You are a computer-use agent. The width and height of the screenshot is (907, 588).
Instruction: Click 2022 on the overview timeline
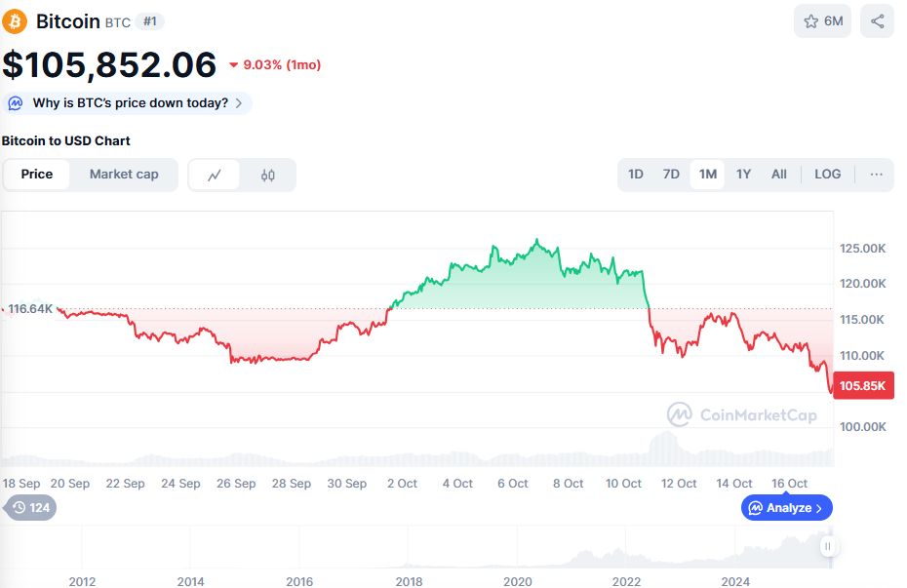pyautogui.click(x=626, y=581)
